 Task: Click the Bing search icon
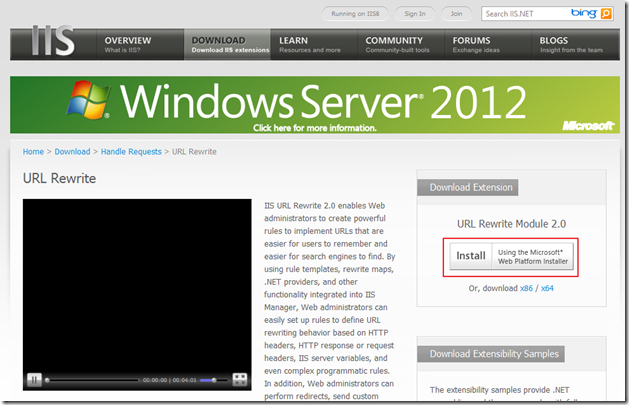click(606, 14)
